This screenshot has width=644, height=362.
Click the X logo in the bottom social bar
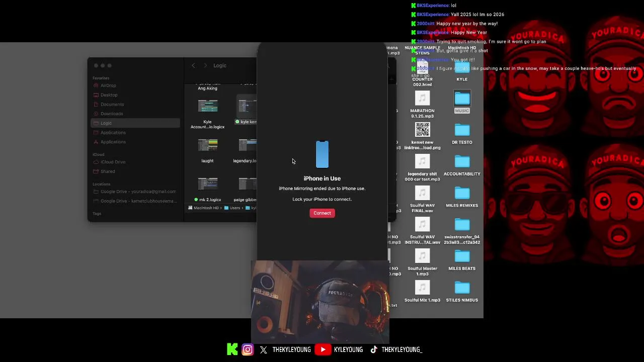[x=264, y=349]
